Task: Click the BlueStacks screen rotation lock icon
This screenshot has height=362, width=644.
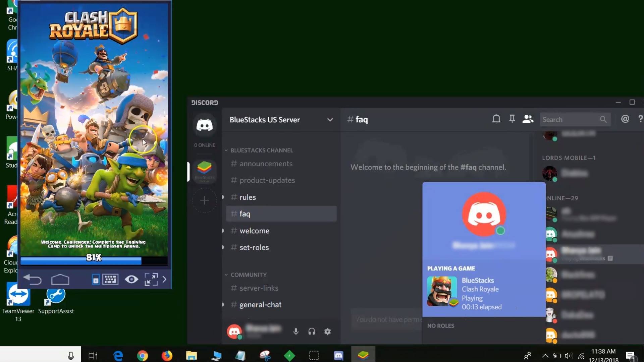Action: (96, 280)
